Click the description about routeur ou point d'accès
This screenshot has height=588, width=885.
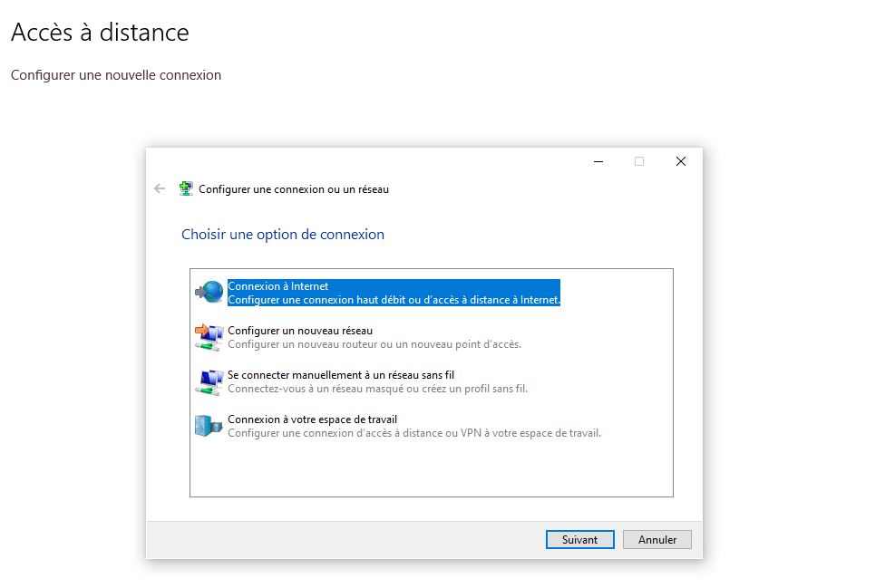pyautogui.click(x=374, y=344)
